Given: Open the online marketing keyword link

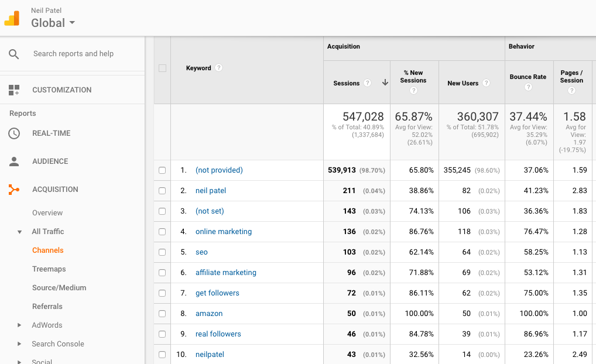Looking at the screenshot, I should (223, 231).
